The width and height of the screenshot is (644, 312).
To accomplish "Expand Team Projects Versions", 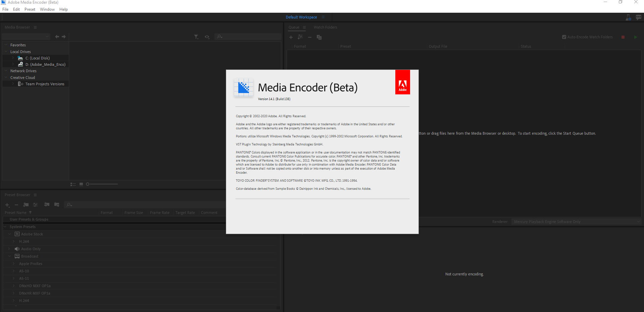I will point(13,84).
